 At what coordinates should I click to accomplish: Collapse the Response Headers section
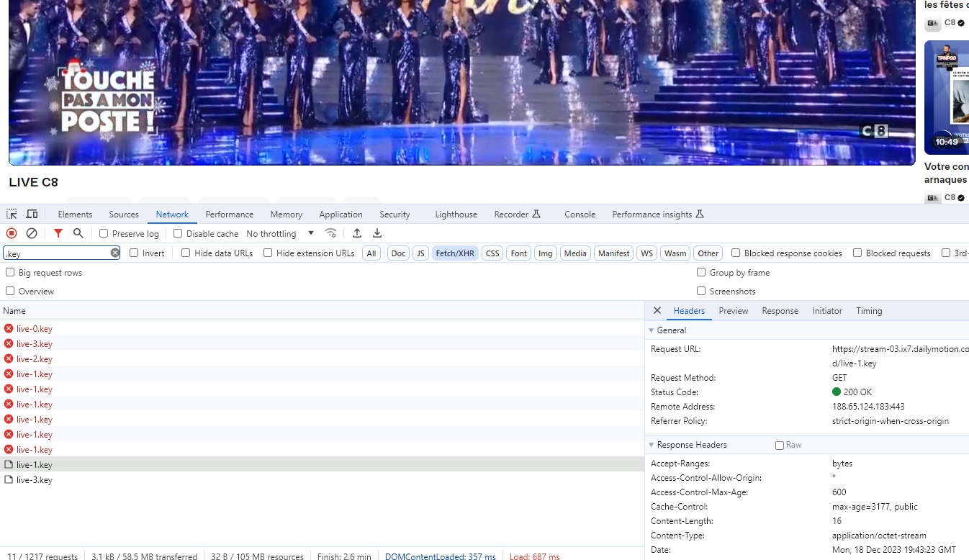(653, 444)
